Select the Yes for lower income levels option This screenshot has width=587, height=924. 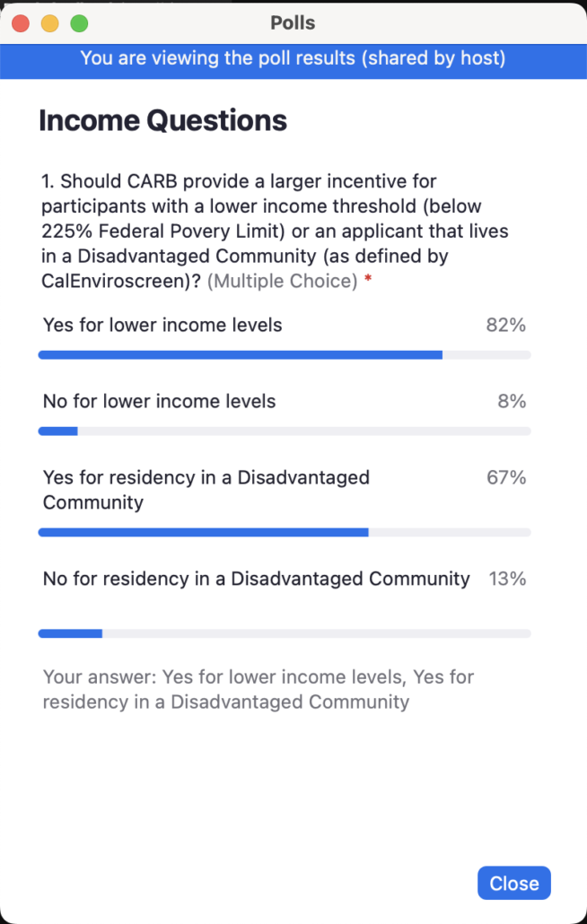[162, 325]
